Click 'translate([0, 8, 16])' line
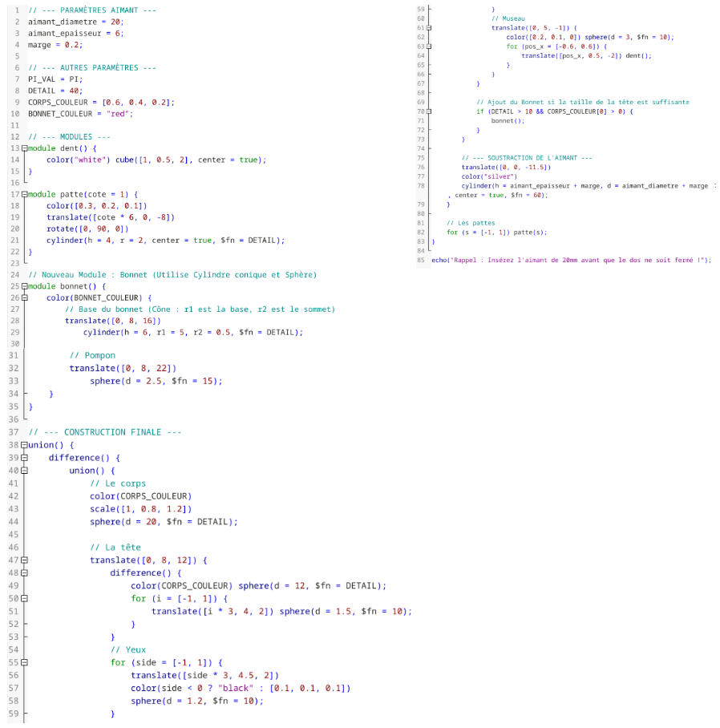720x728 pixels. pos(113,321)
